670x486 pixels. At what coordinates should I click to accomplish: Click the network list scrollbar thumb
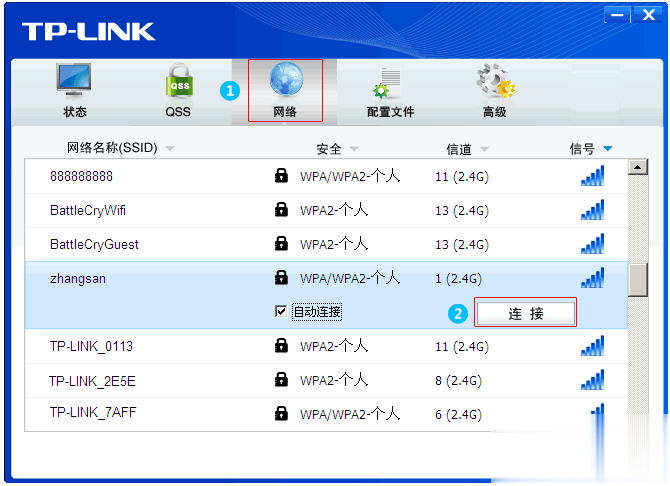pos(638,280)
